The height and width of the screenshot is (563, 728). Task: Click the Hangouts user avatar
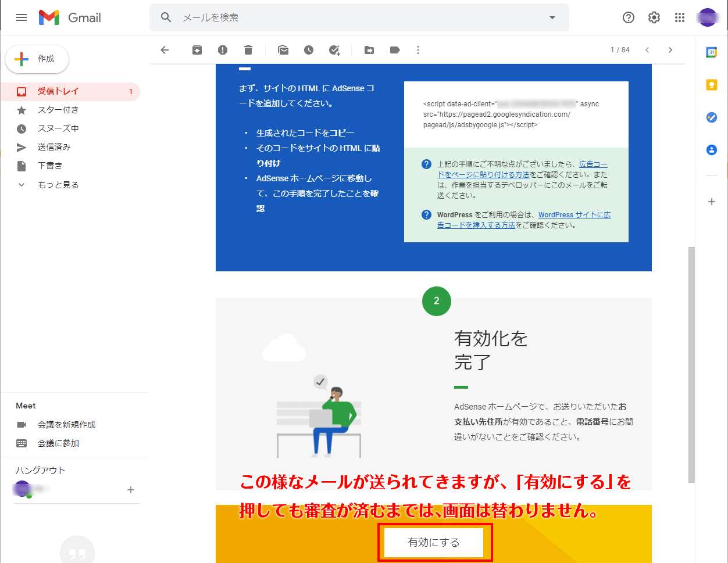tap(23, 489)
